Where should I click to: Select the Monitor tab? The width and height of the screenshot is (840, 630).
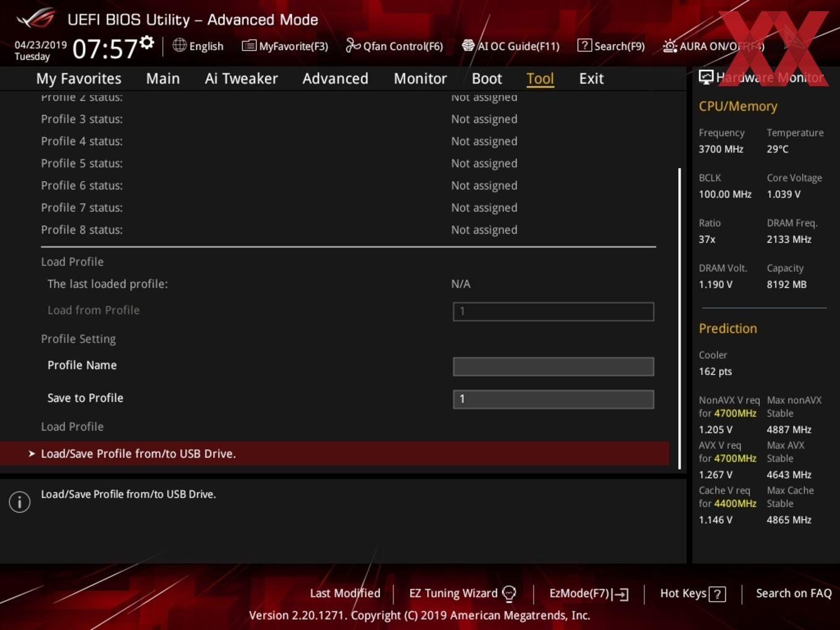420,78
